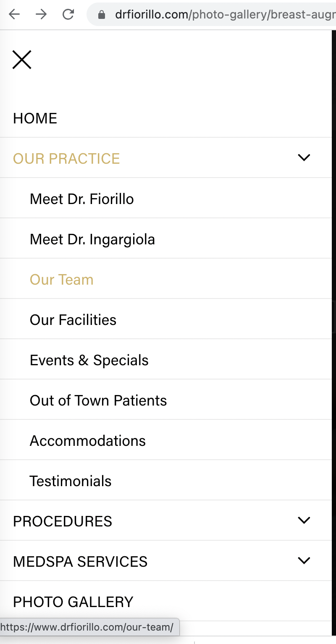Image resolution: width=336 pixels, height=644 pixels.
Task: Select Out of Town Patients link
Action: (98, 401)
